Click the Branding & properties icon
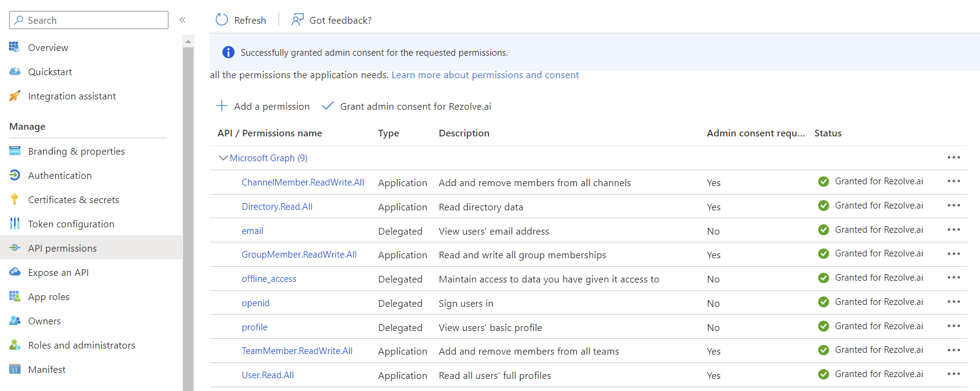Viewport: 980px width, 391px height. click(15, 151)
